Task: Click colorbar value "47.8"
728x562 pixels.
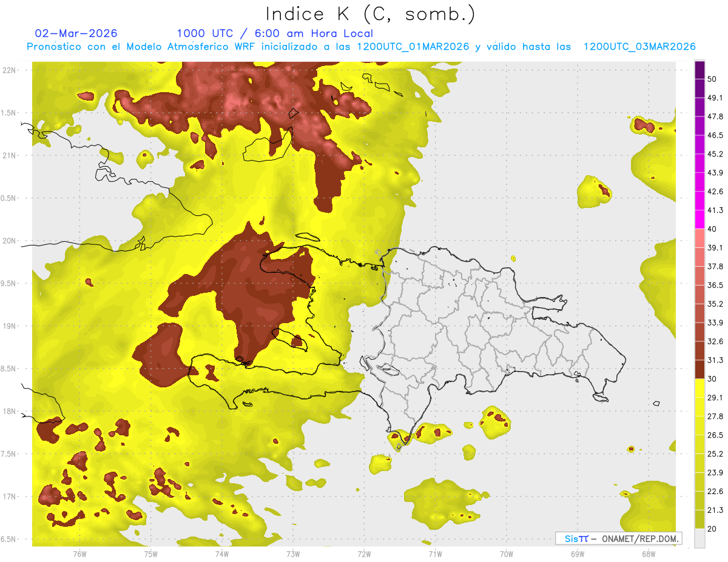Action: (715, 116)
